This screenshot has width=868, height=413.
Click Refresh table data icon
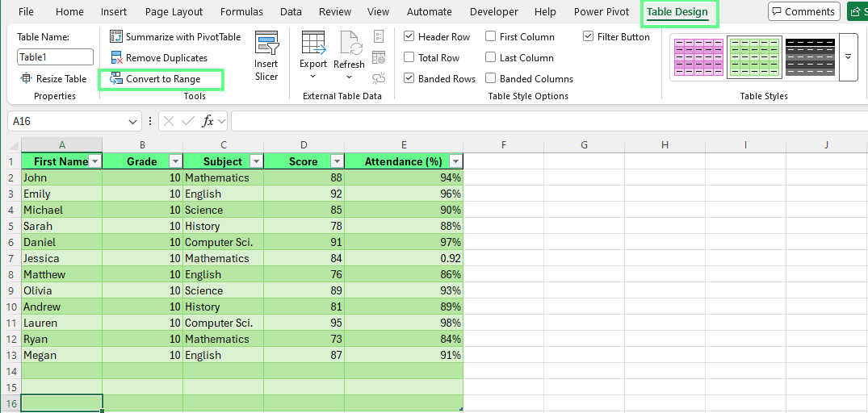point(350,43)
